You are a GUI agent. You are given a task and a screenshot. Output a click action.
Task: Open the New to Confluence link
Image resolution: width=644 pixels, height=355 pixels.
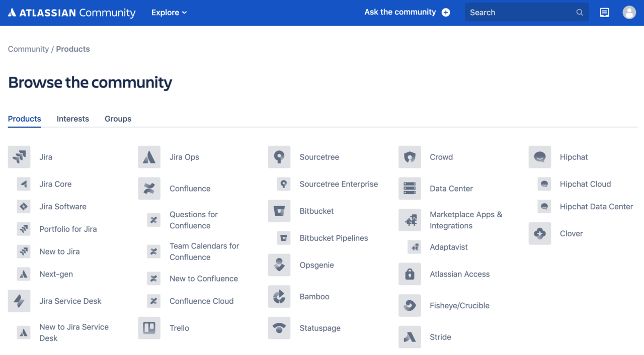click(204, 279)
